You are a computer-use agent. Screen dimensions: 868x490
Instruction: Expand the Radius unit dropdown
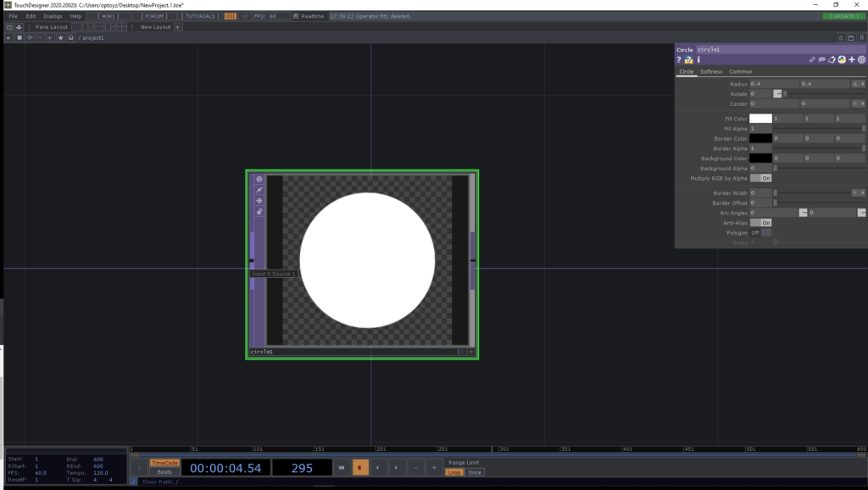click(859, 84)
